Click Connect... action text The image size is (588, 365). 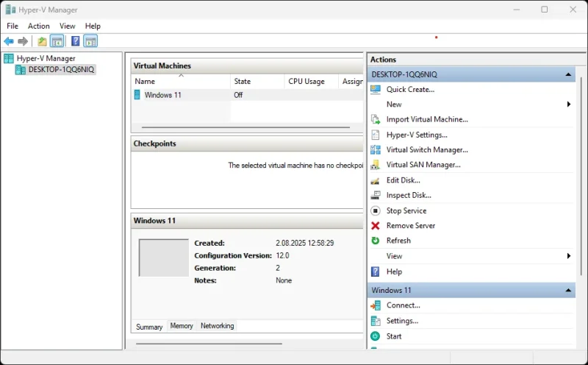[x=403, y=305]
